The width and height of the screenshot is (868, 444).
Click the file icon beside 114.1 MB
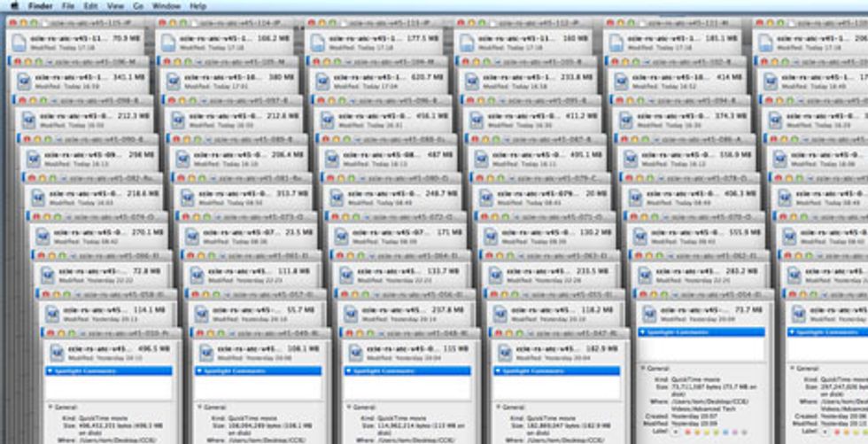coord(52,314)
